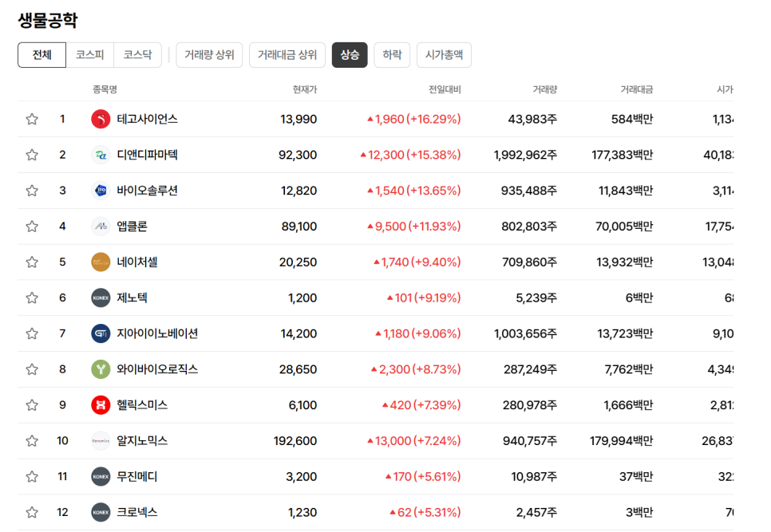Click the 디앤디파마텍 company logo icon
The image size is (771, 532).
(101, 155)
